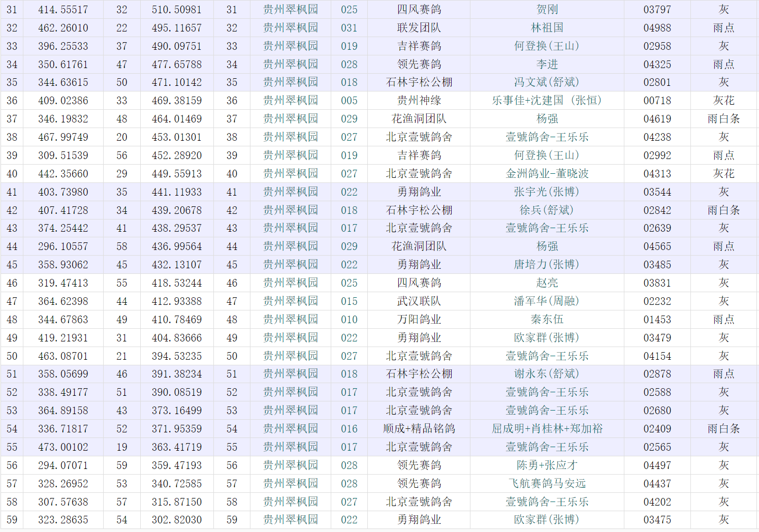Click the 乐事佳+沈建国 (张恒) owner entry

pyautogui.click(x=547, y=101)
